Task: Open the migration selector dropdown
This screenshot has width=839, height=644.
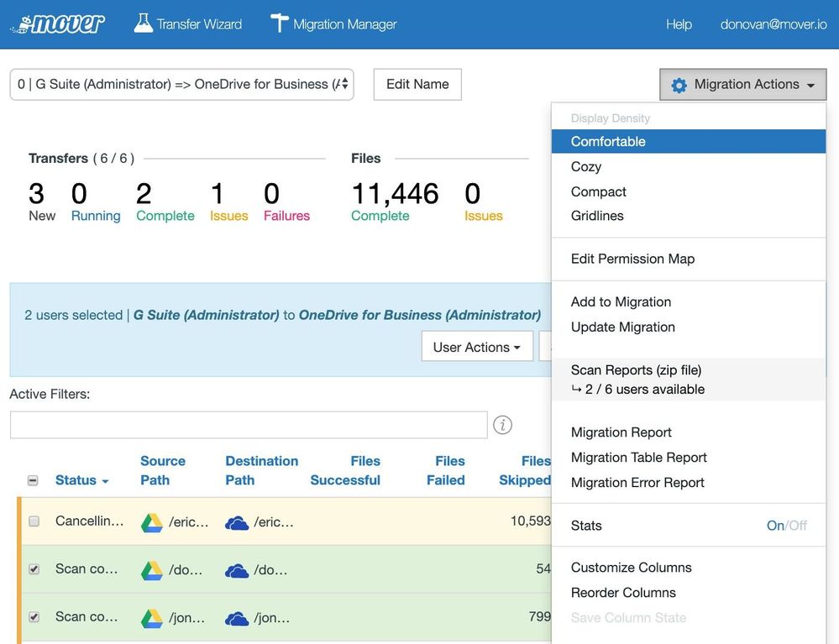Action: [x=181, y=85]
